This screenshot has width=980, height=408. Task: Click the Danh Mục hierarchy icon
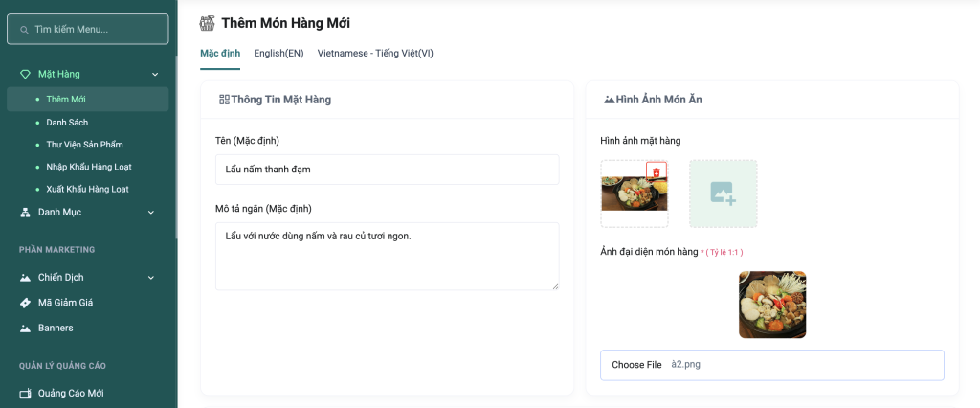[25, 213]
